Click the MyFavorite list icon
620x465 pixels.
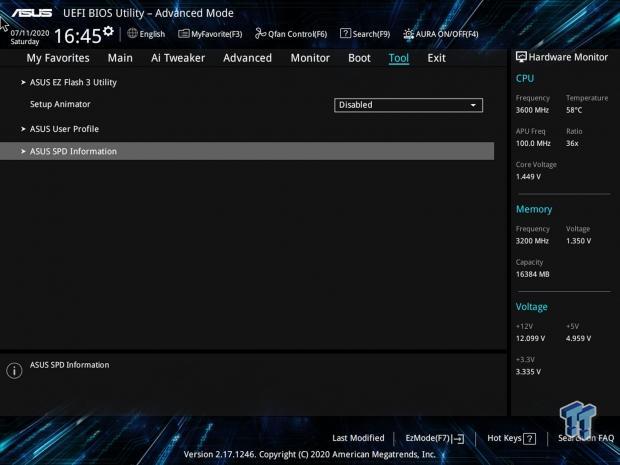[x=183, y=34]
